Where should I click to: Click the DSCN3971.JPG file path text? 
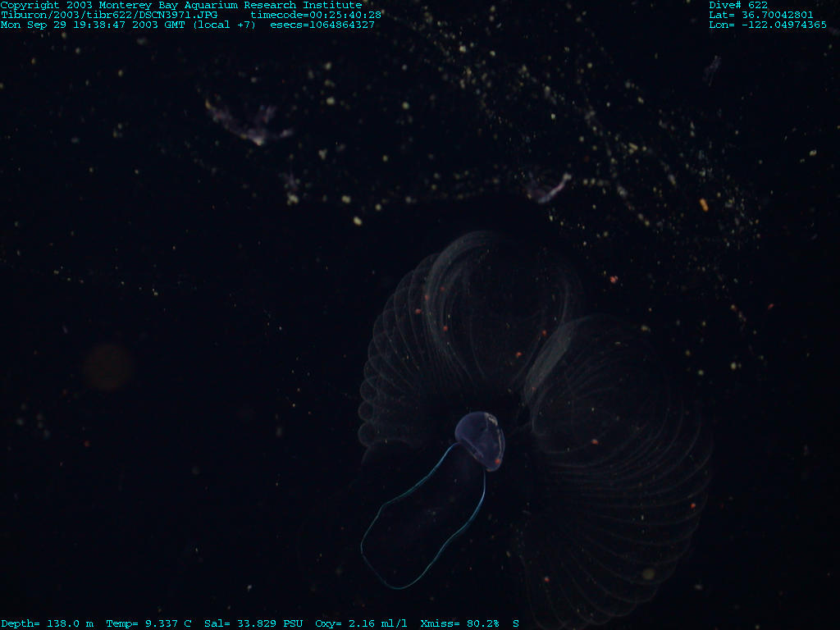click(x=109, y=15)
